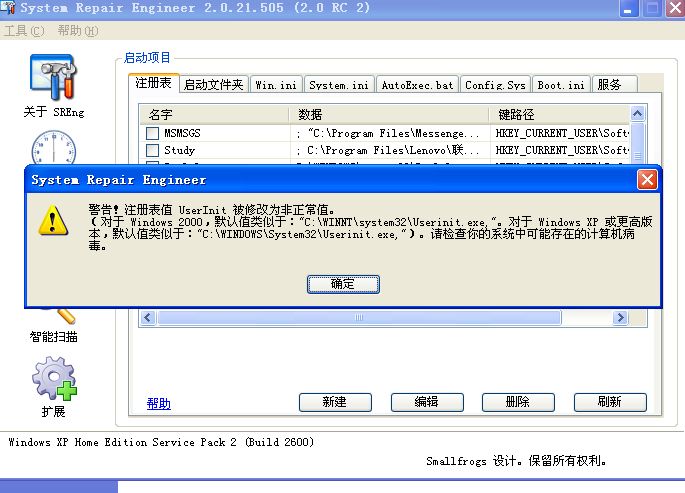Click the 新建 button

click(x=335, y=402)
